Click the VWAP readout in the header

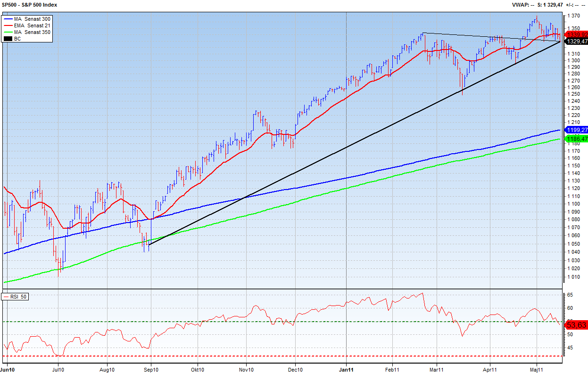pyautogui.click(x=523, y=5)
